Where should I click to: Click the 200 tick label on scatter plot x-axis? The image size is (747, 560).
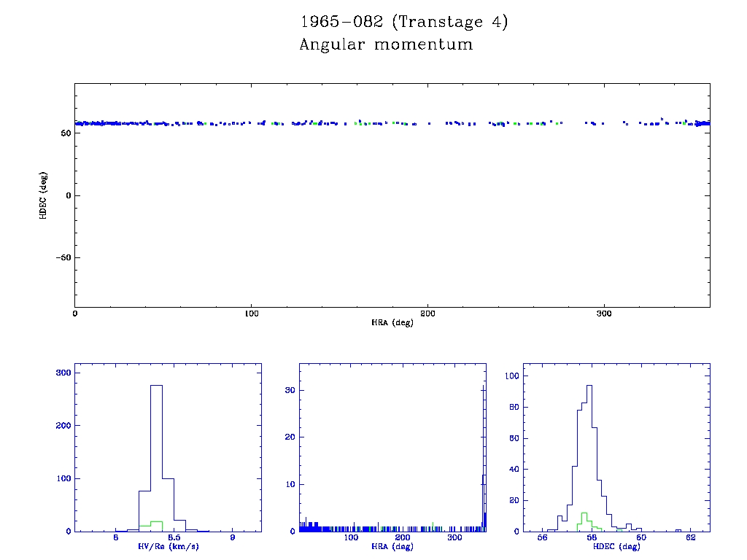click(427, 314)
